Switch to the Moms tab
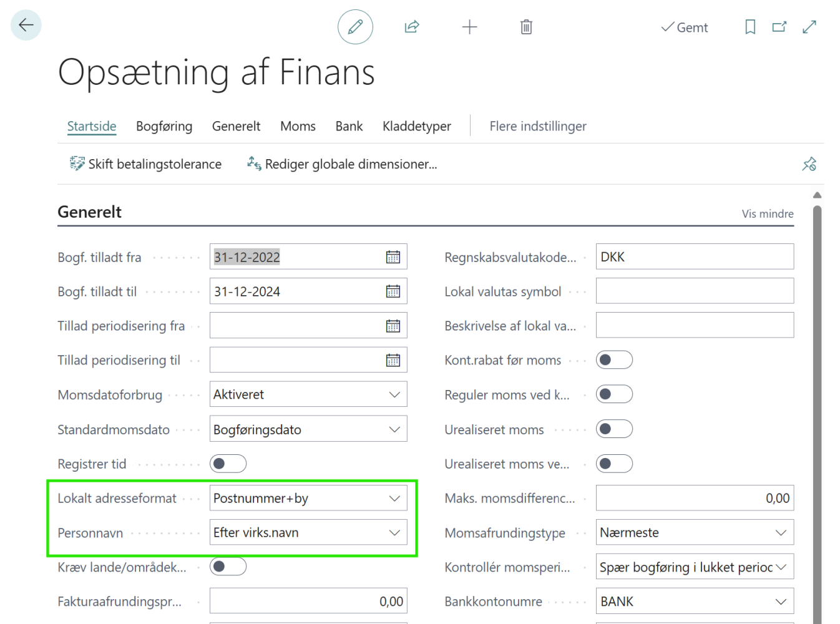This screenshot has width=840, height=624. [x=298, y=126]
